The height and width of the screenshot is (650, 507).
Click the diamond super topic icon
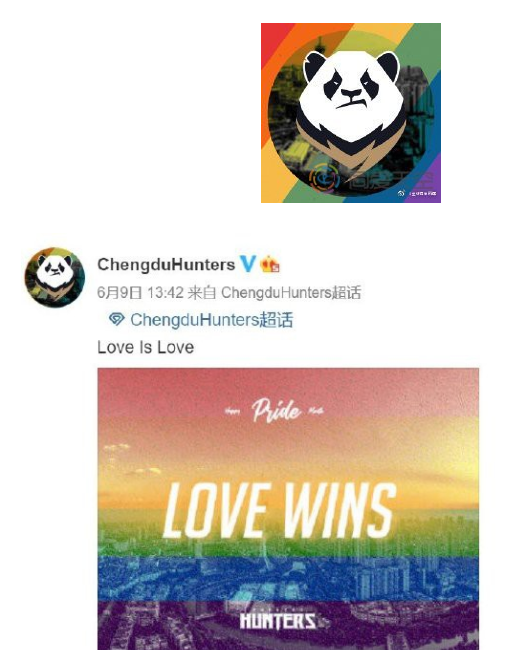[116, 319]
